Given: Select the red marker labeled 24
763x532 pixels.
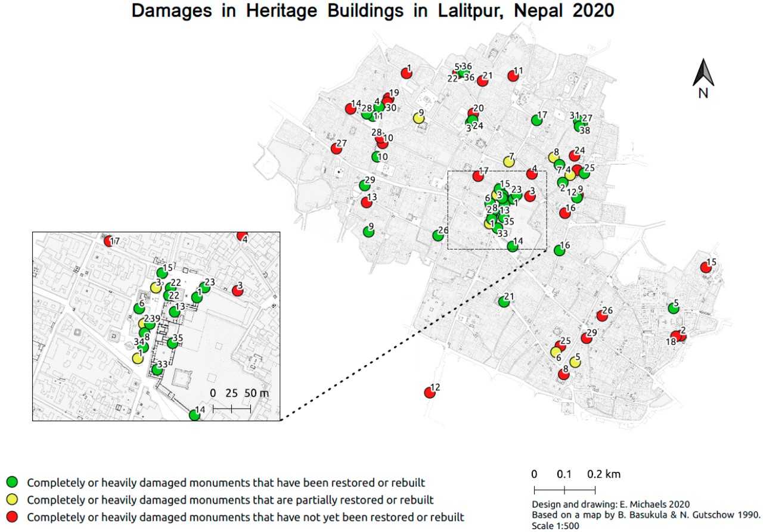Looking at the screenshot, I should pos(574,155).
